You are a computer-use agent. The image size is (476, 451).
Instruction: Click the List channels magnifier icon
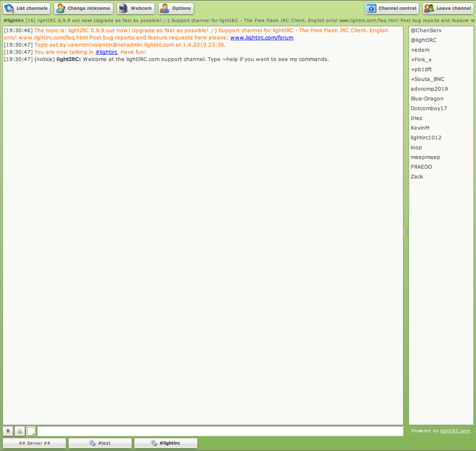coord(9,8)
